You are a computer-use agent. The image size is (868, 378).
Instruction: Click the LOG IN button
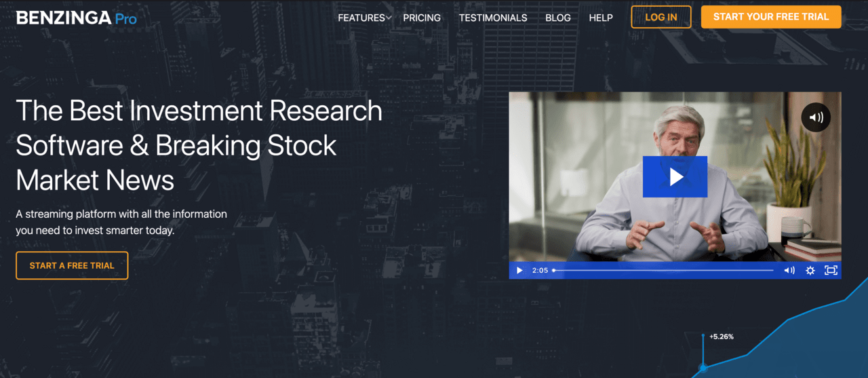[660, 17]
